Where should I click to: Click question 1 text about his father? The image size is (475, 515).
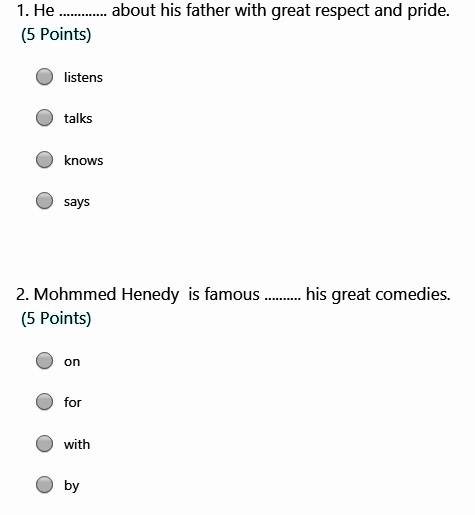[x=233, y=11]
